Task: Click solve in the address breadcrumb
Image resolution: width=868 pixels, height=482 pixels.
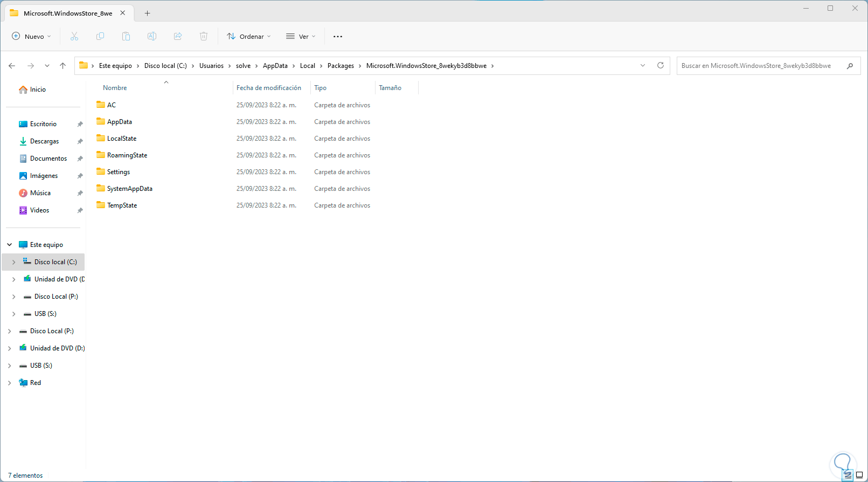Action: (243, 66)
